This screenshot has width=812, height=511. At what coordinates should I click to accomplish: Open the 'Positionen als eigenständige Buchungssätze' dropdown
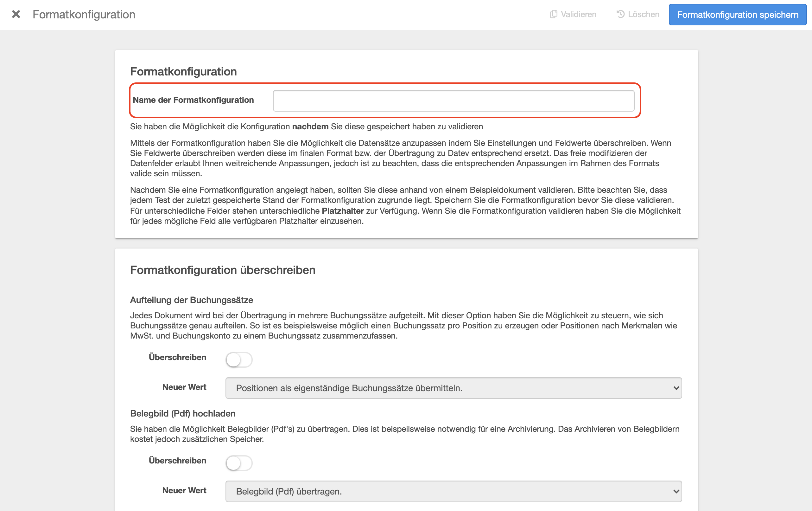453,388
